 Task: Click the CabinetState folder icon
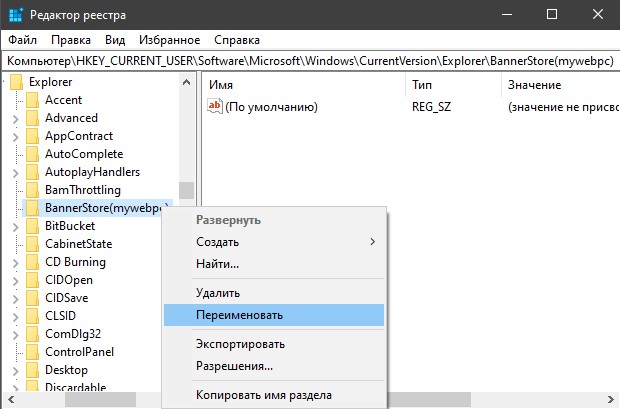32,244
